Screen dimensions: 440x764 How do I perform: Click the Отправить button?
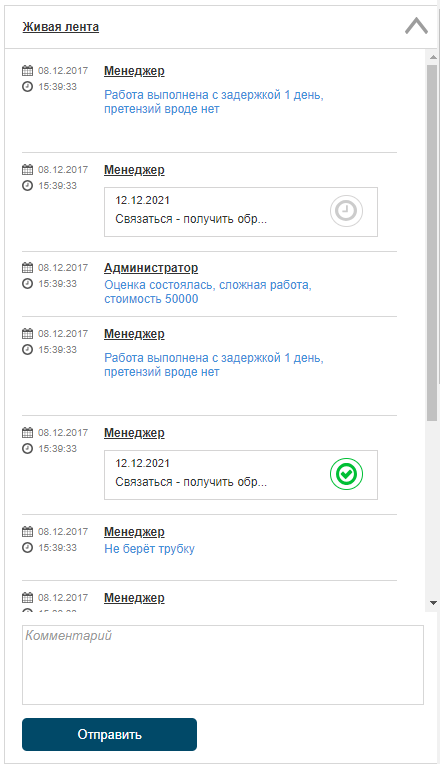110,734
